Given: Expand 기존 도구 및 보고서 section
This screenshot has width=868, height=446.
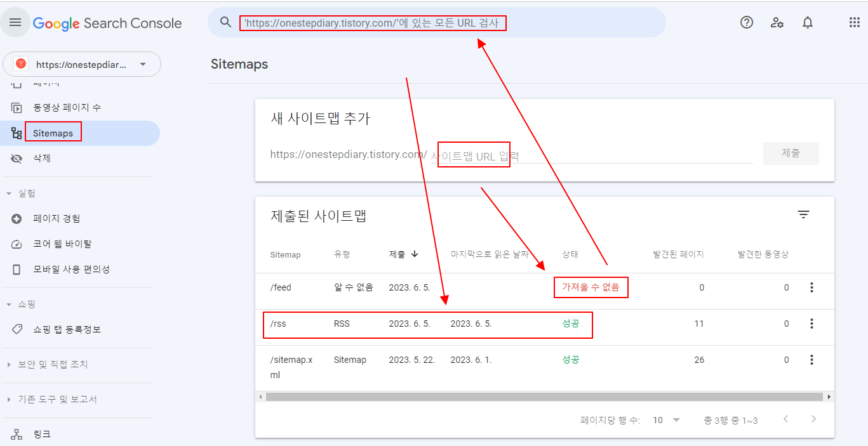Looking at the screenshot, I should [9, 400].
